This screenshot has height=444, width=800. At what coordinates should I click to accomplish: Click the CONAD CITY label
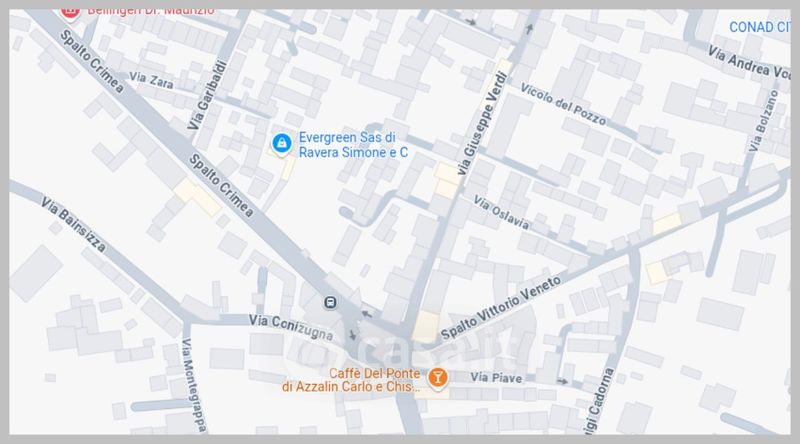pos(760,27)
